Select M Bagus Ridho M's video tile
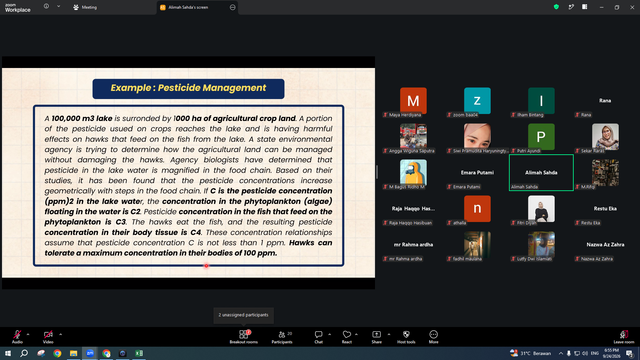The height and width of the screenshot is (360, 640). [413, 174]
